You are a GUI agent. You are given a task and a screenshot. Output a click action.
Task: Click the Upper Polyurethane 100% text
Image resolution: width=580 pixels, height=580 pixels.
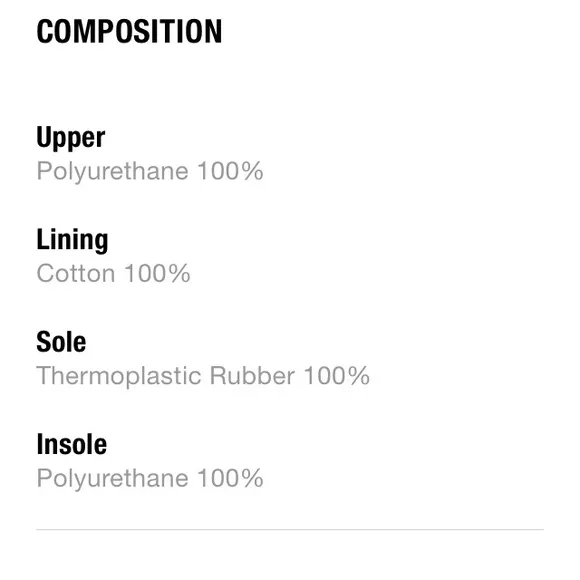[150, 172]
